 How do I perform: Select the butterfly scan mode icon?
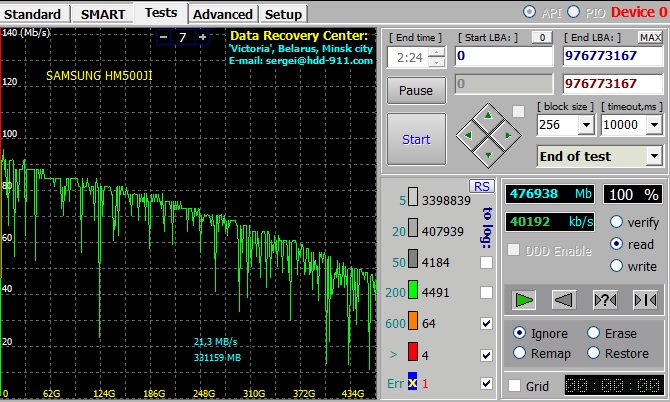(x=645, y=299)
